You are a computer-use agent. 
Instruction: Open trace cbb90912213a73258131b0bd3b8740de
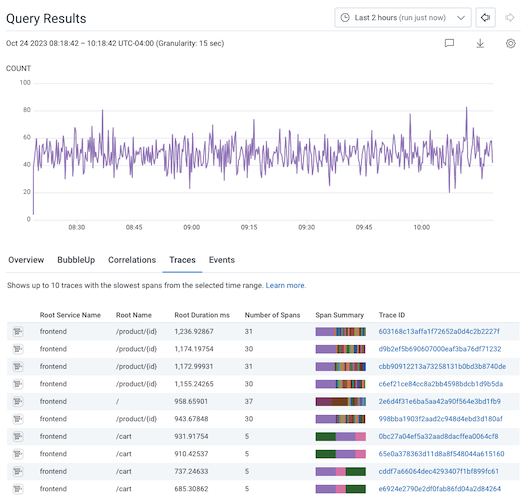[442, 366]
